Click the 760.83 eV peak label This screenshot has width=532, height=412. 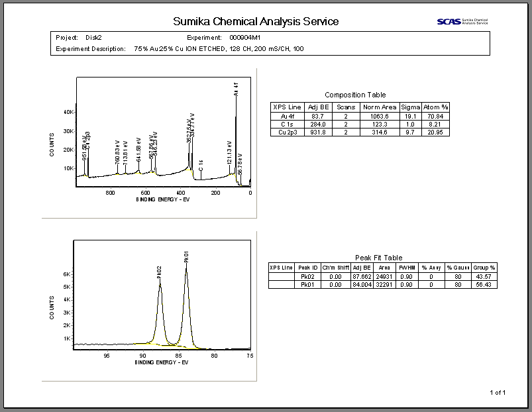(x=117, y=152)
